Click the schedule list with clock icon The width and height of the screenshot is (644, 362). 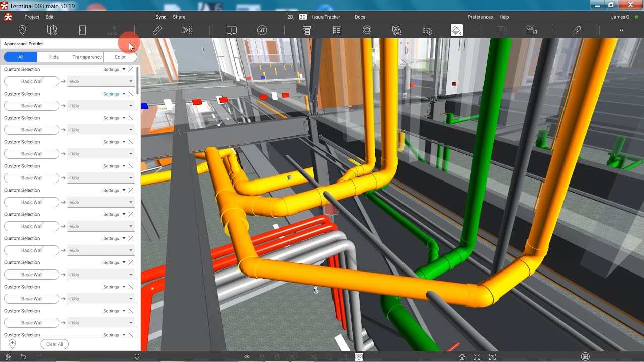pos(427,30)
